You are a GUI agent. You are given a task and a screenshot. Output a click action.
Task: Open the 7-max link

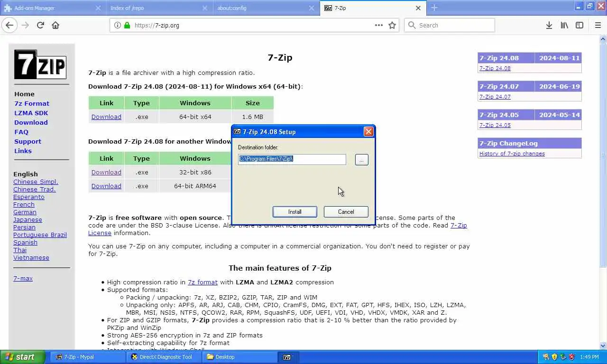[x=23, y=278]
